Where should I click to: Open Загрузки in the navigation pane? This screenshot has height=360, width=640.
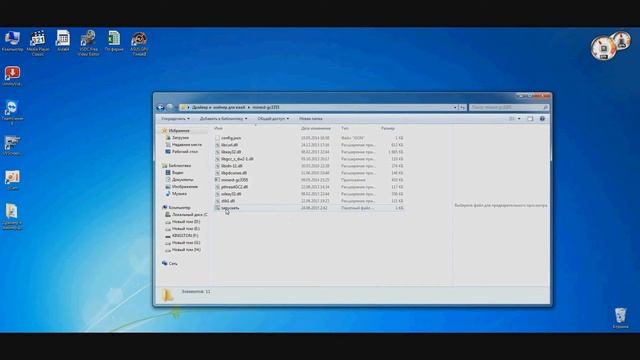pyautogui.click(x=180, y=138)
